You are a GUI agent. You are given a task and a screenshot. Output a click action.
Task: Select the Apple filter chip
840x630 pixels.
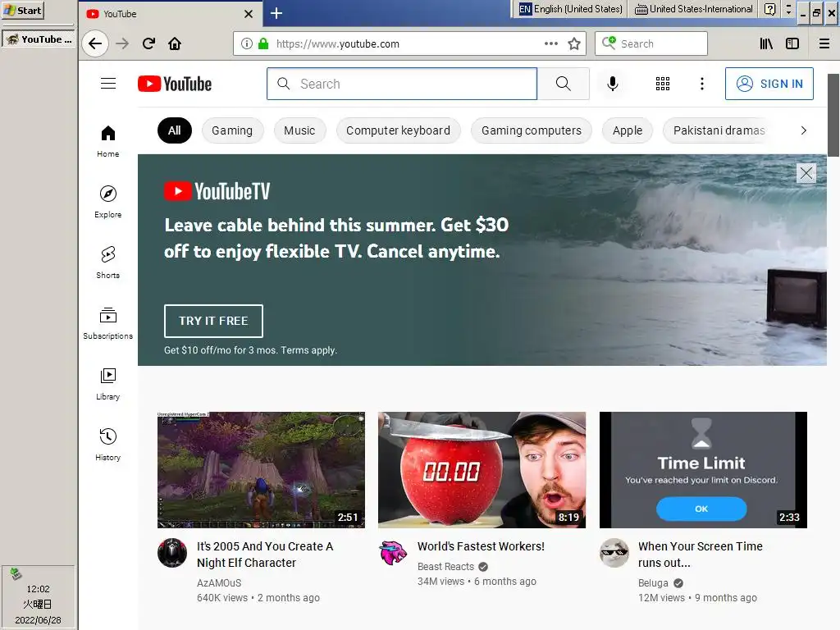(628, 130)
